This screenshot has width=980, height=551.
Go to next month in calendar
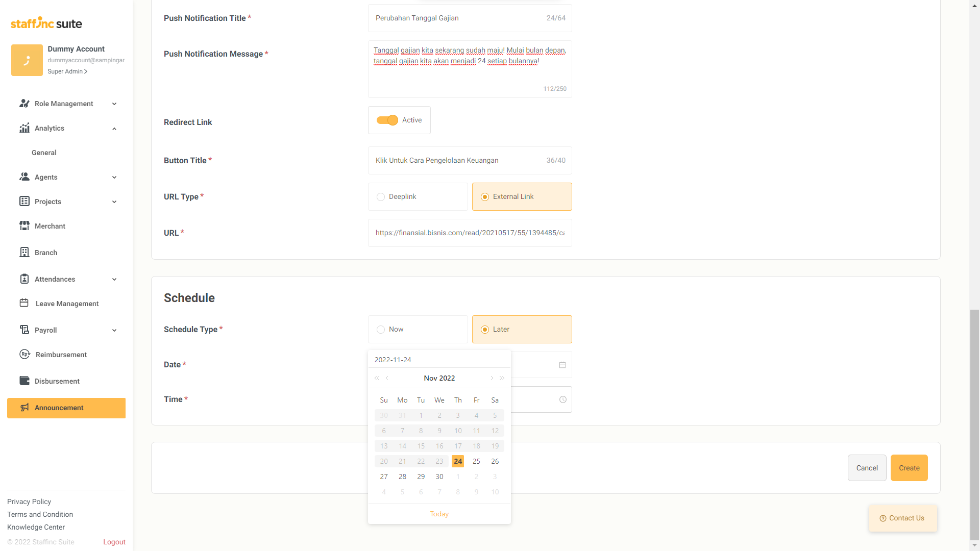[x=492, y=378]
